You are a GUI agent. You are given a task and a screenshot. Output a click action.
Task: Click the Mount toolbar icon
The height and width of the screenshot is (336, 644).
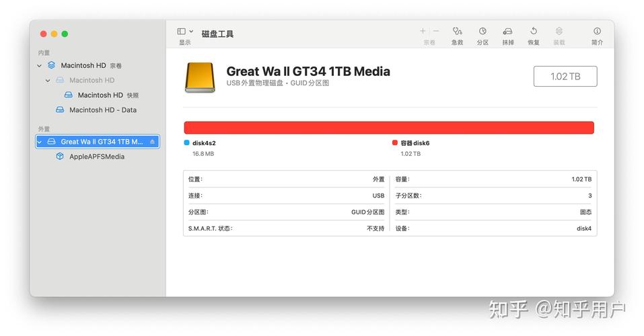pos(559,31)
